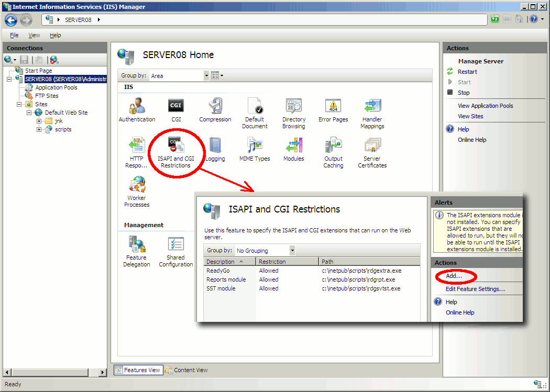
Task: Click View Application Pools link
Action: [485, 105]
